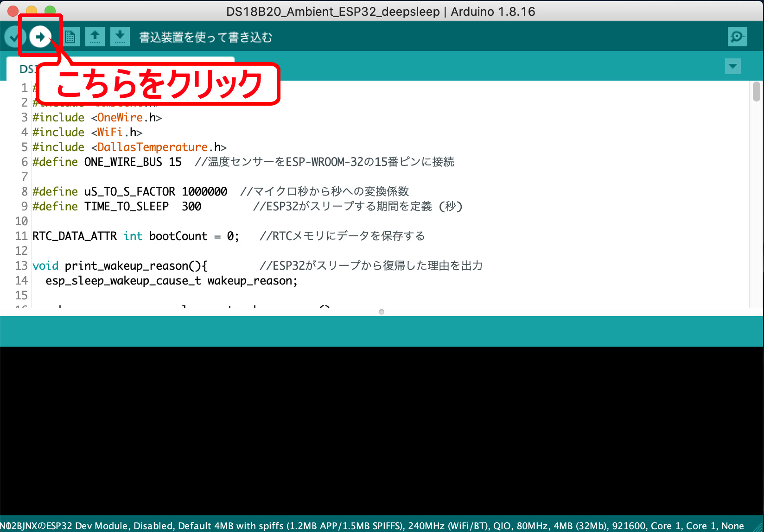Image resolution: width=764 pixels, height=532 pixels.
Task: Open a sketch using the up-arrow icon
Action: click(95, 37)
